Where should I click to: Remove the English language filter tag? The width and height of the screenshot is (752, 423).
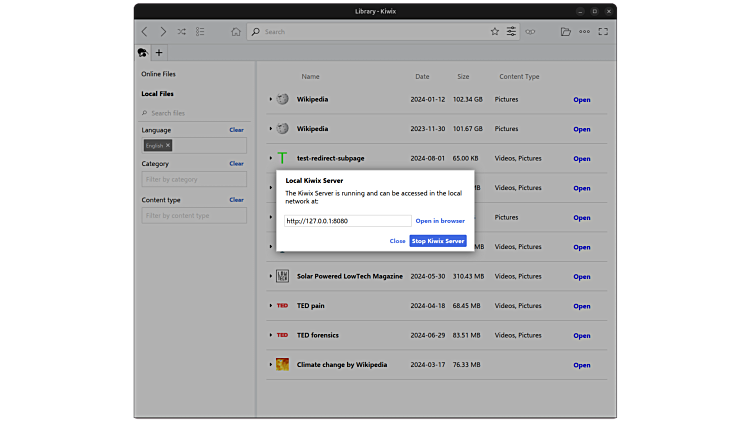click(168, 146)
